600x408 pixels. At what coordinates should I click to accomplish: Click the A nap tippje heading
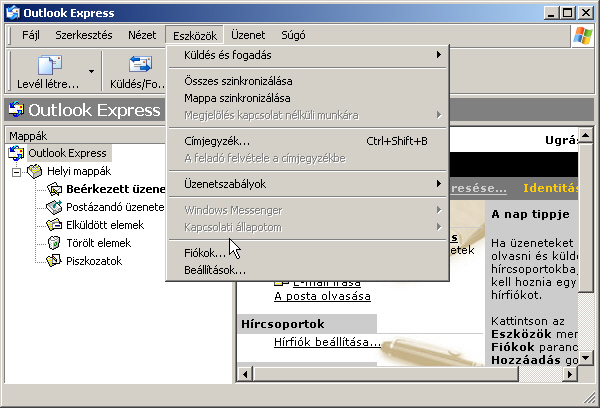point(530,214)
